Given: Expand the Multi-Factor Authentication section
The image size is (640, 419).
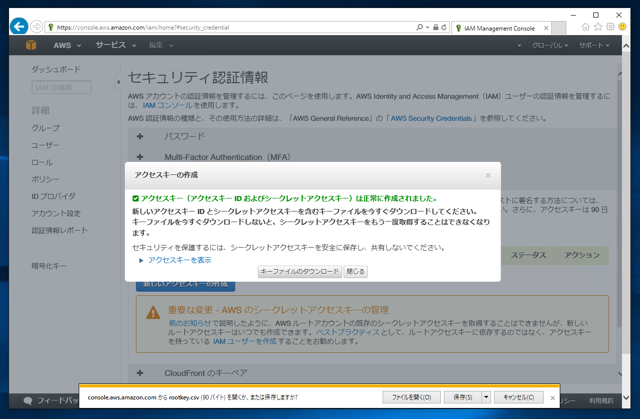Looking at the screenshot, I should pos(140,157).
